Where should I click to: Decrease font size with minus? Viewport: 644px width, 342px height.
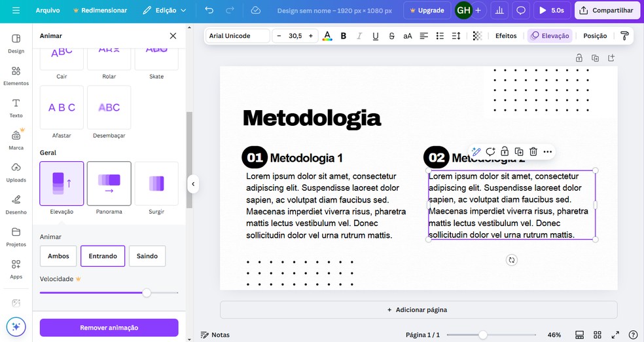click(x=279, y=36)
